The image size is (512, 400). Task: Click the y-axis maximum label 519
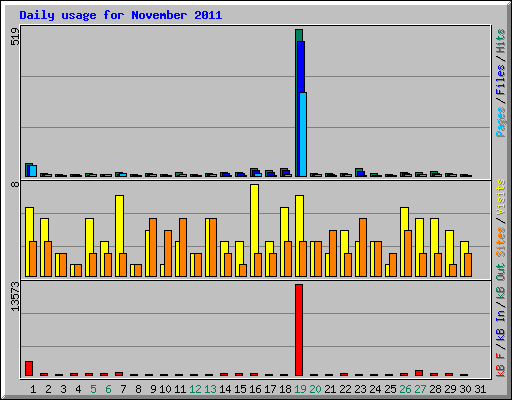click(15, 37)
